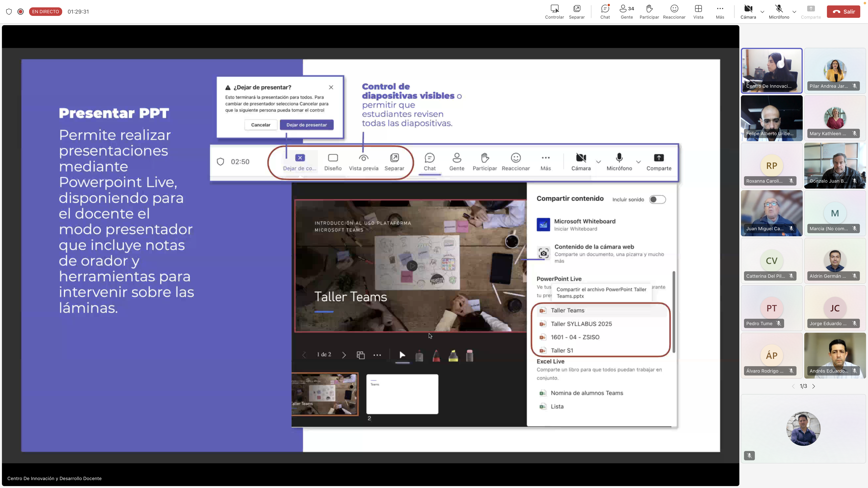Select the red pen annotation tool
This screenshot has height=488, width=868.
tap(436, 356)
